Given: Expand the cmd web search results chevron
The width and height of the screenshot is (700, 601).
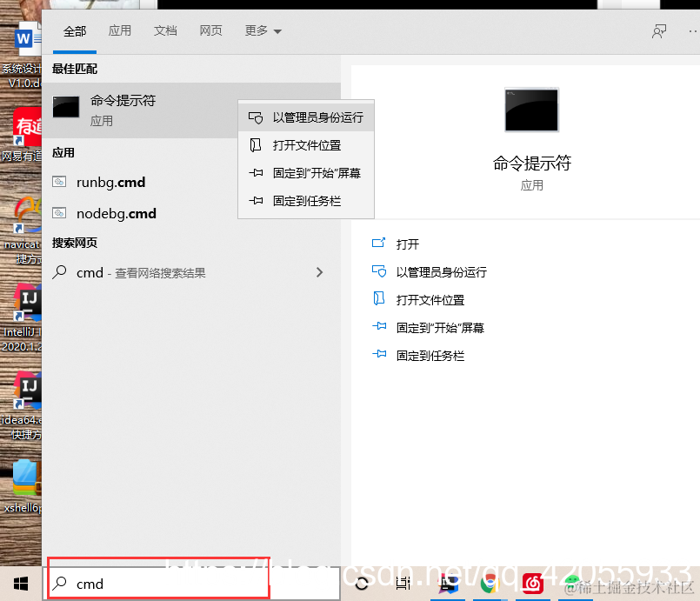Looking at the screenshot, I should click(x=320, y=272).
